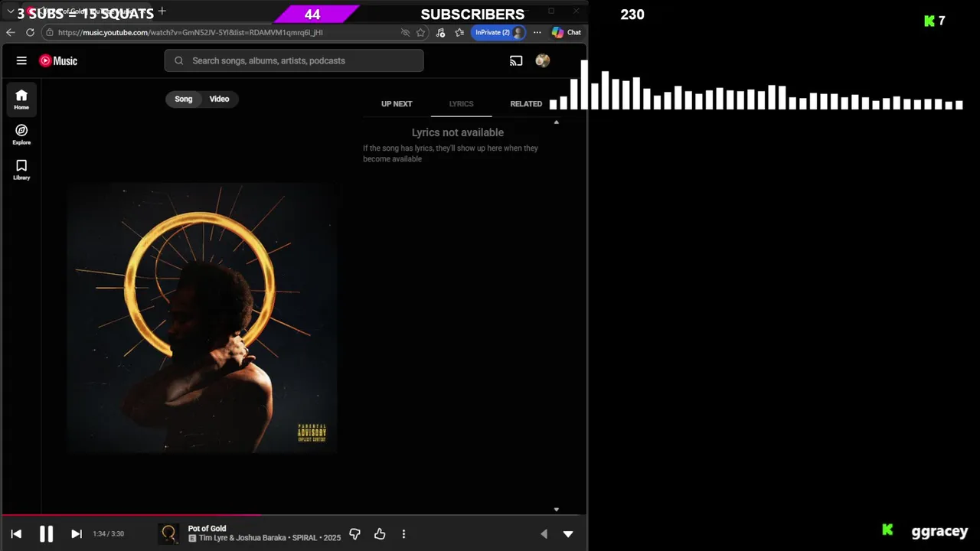This screenshot has width=980, height=551.
Task: Open the song's three-dot action menu
Action: (403, 534)
